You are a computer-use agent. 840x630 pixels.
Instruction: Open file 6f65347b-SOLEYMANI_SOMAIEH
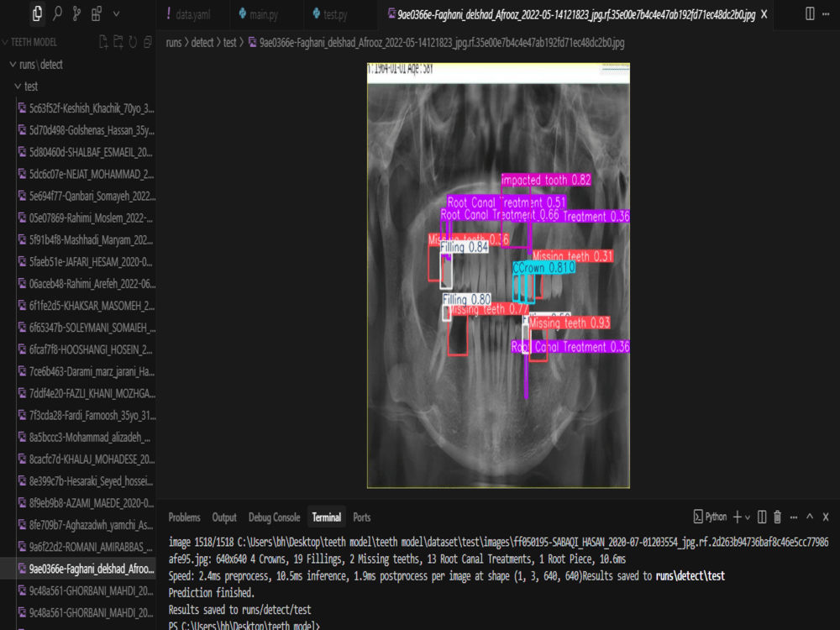click(86, 328)
